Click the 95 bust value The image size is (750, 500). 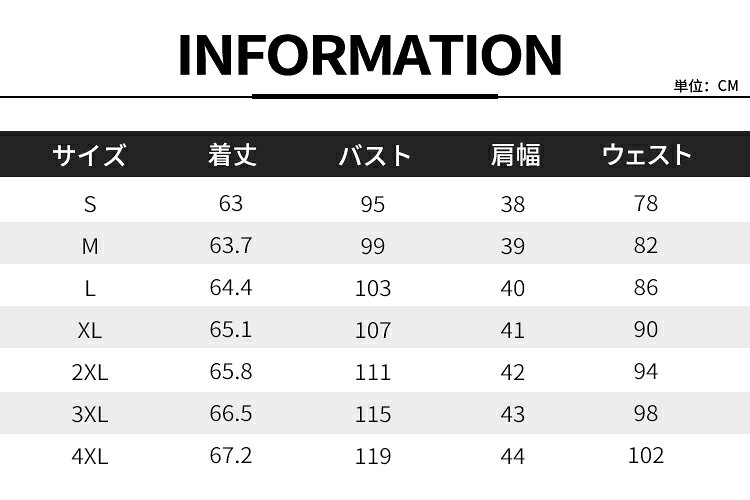pyautogui.click(x=373, y=204)
